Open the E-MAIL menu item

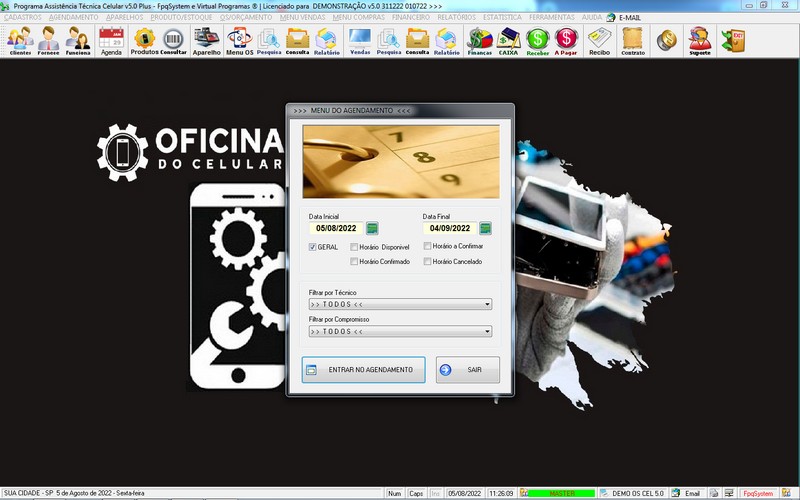coord(630,17)
